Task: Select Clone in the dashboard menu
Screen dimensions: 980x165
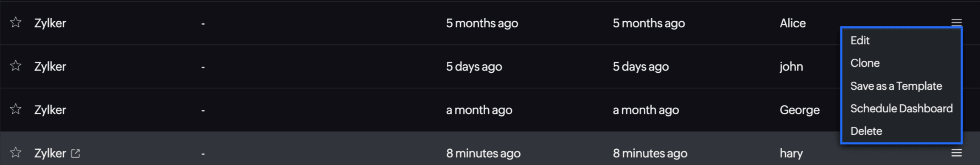Action: click(x=865, y=63)
